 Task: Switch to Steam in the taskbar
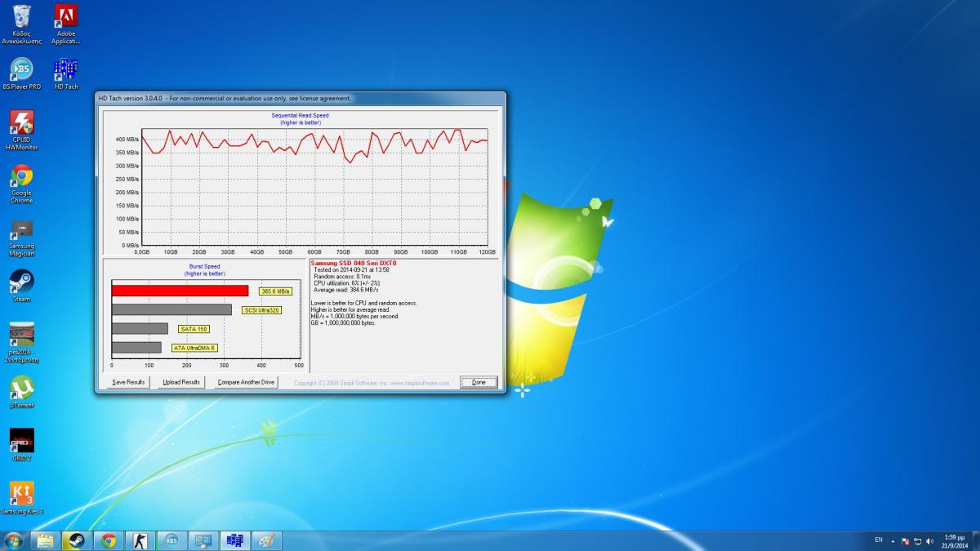pos(76,540)
